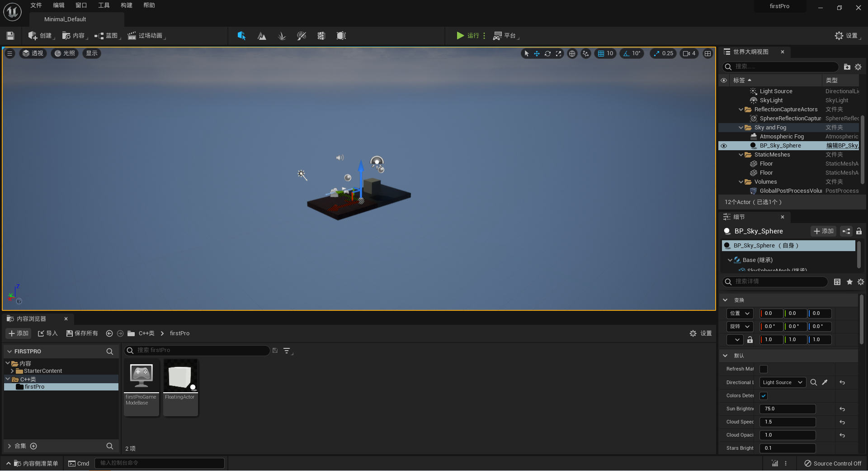Open viewport hamburger options menu
The image size is (868, 471).
(x=9, y=53)
